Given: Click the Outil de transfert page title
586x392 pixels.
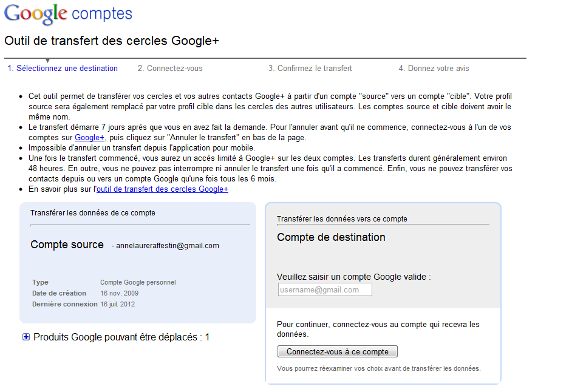Looking at the screenshot, I should 111,41.
